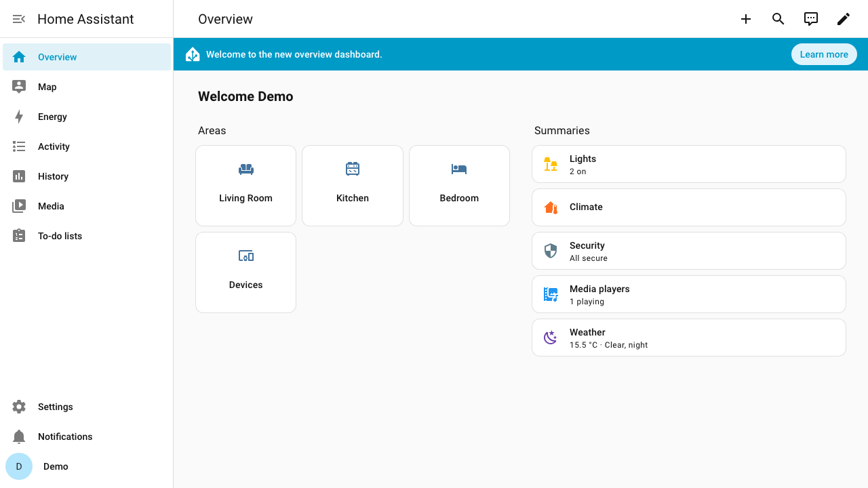This screenshot has height=488, width=868.
Task: Click the 'Overview' page title in header
Action: [x=225, y=19]
